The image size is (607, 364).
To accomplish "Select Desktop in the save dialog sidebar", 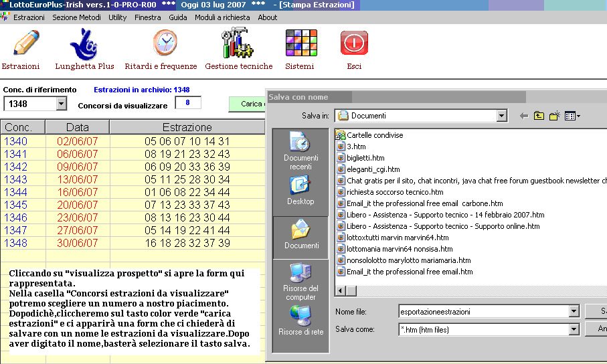I will 300,190.
